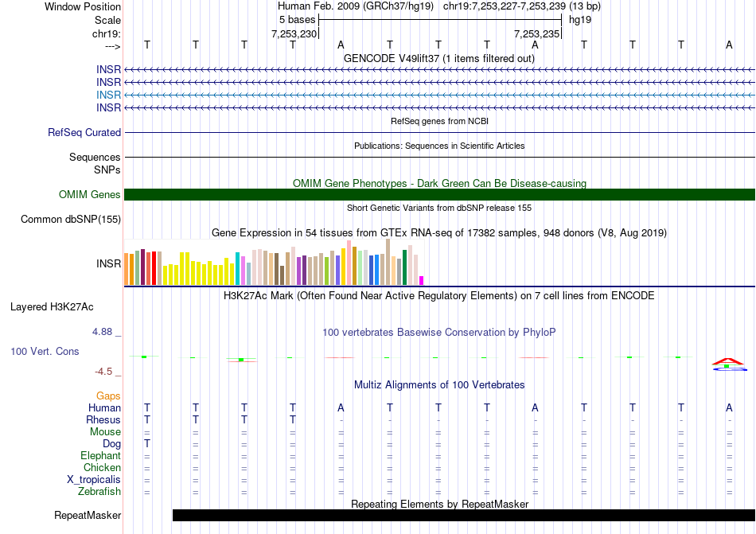The image size is (756, 534).
Task: Click the X_tropicalis species label
Action: (x=94, y=480)
